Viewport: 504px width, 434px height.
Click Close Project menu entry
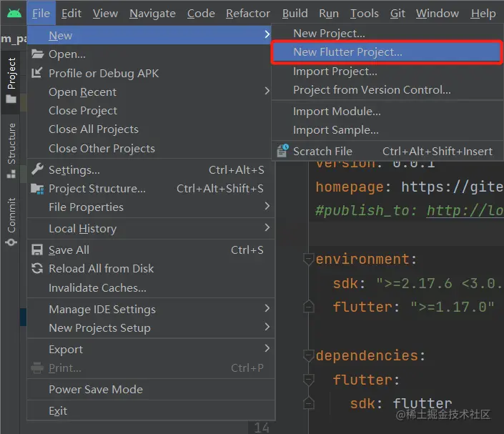coord(151,110)
